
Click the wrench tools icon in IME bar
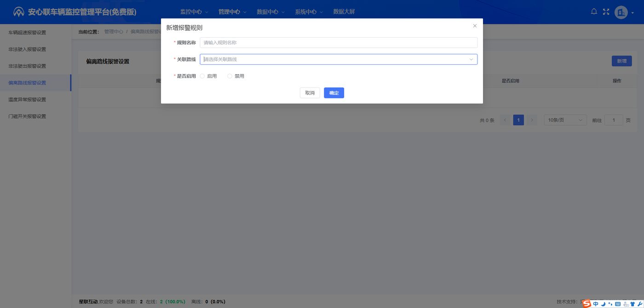click(x=640, y=304)
